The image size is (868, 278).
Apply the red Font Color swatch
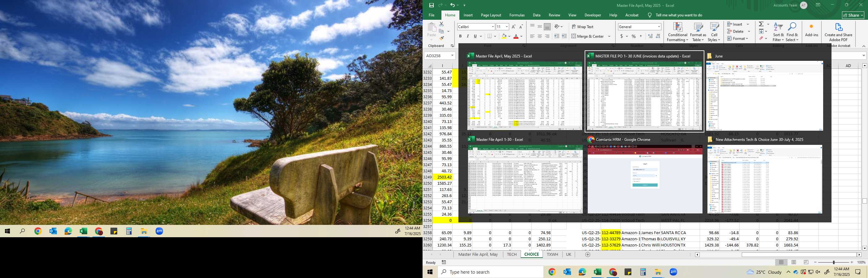pyautogui.click(x=516, y=36)
